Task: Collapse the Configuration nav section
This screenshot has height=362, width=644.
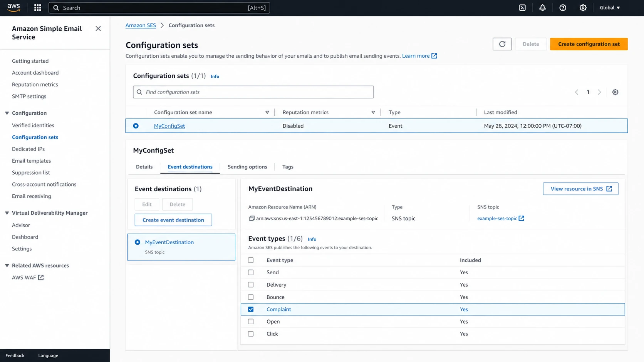Action: (x=7, y=113)
